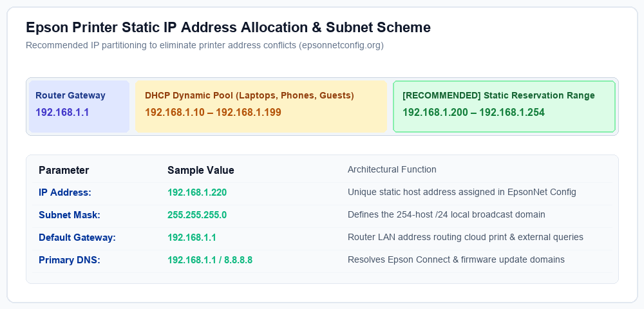644x309 pixels.
Task: Click the DNS value 192.168.1.1 / 8.8.8.8
Action: (210, 260)
